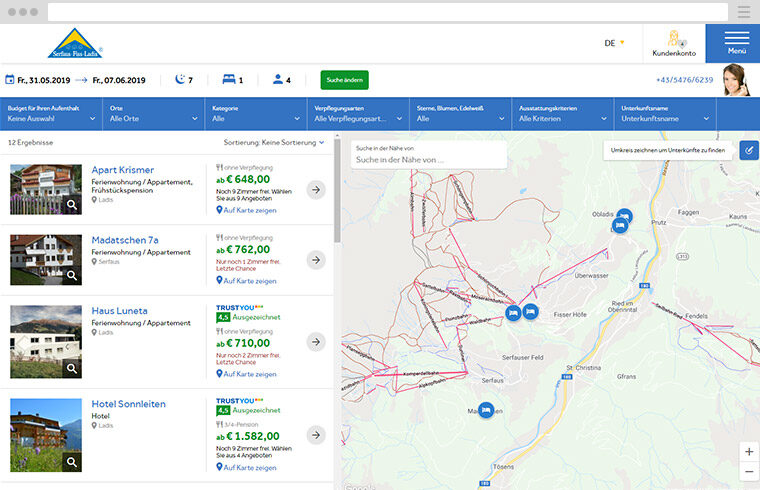Viewport: 760px width, 490px height.
Task: Expand the Orte filter dropdown
Action: [x=155, y=113]
